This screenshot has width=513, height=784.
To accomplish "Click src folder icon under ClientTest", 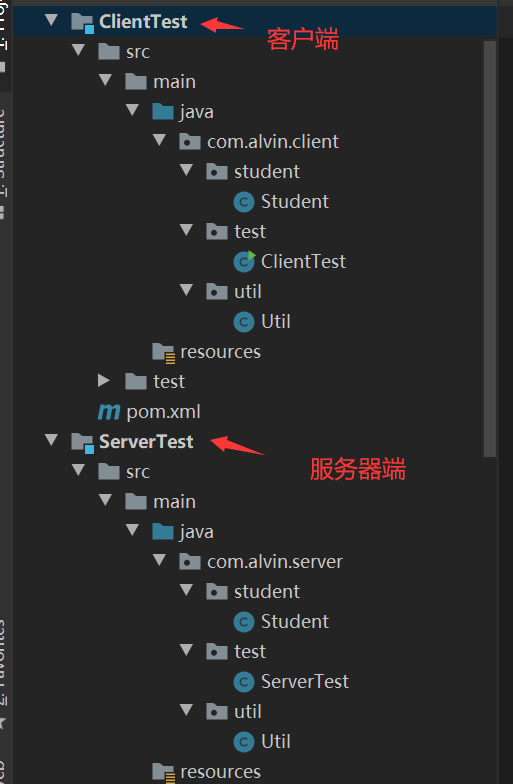I will pos(109,52).
